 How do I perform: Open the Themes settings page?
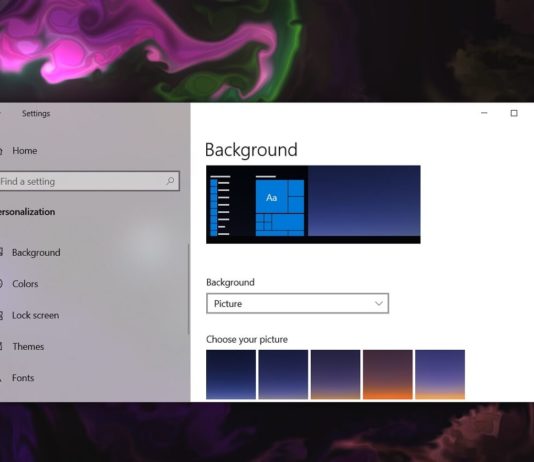(28, 347)
